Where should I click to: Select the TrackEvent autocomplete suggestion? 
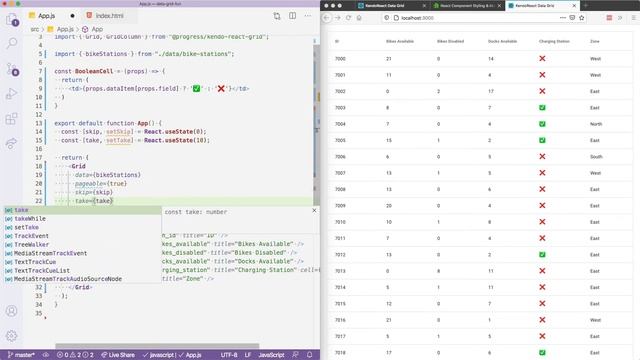click(83, 236)
